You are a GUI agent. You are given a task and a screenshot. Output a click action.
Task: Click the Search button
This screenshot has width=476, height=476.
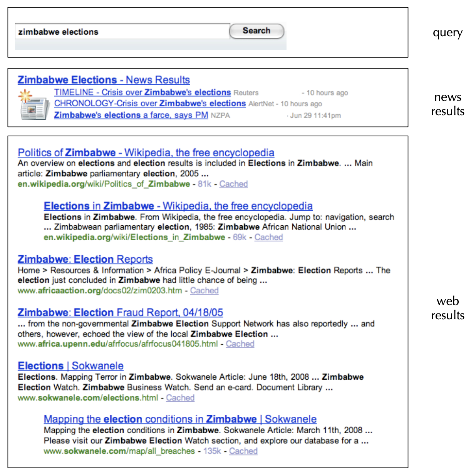click(x=256, y=31)
